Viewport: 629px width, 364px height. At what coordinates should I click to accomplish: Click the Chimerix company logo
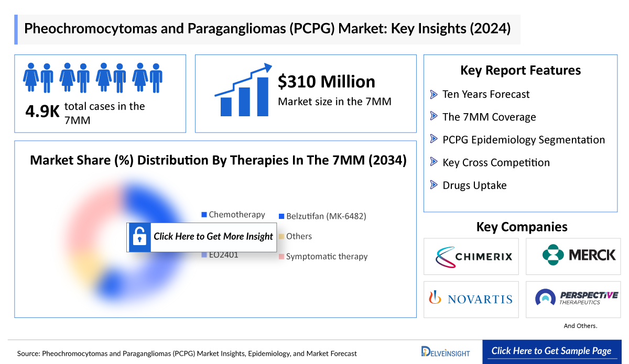(x=471, y=256)
